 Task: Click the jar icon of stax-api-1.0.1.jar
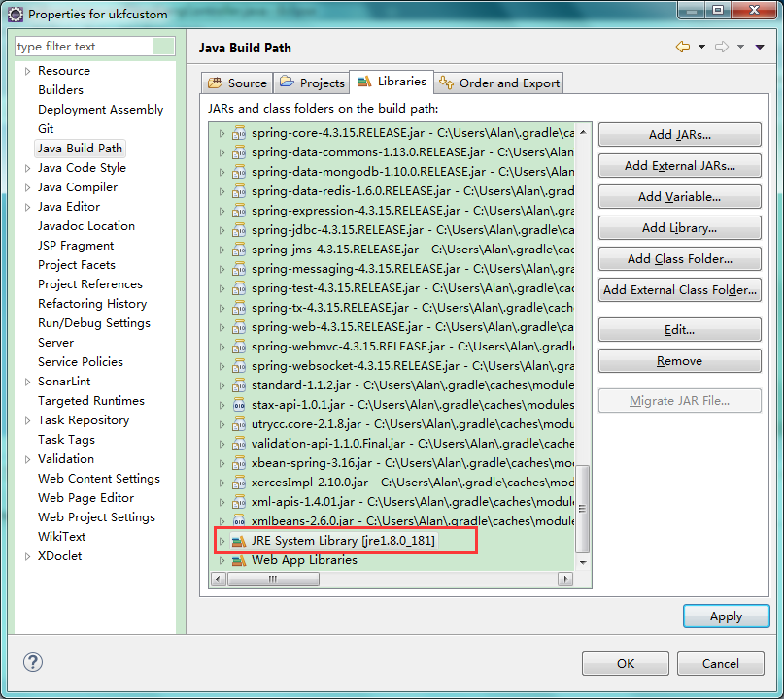239,405
